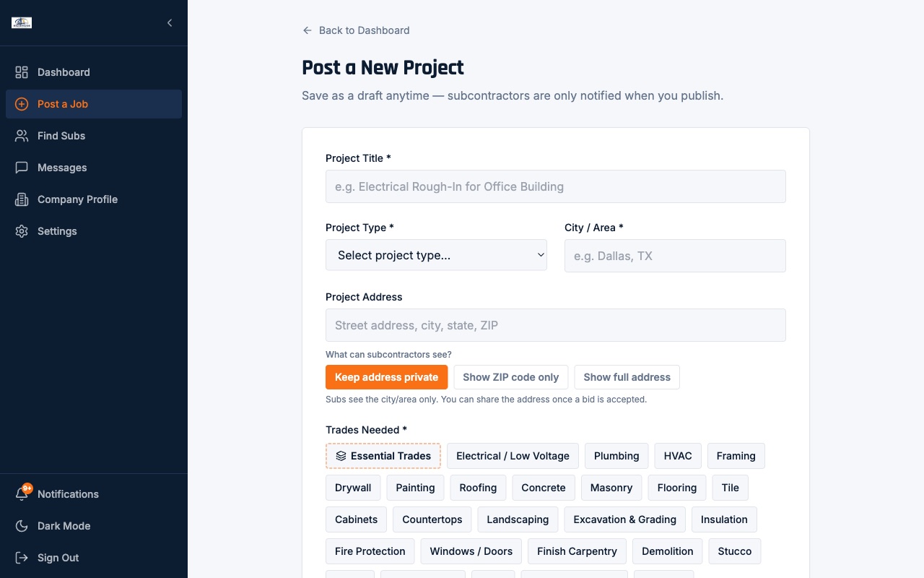Click the Project Address input field

[556, 325]
